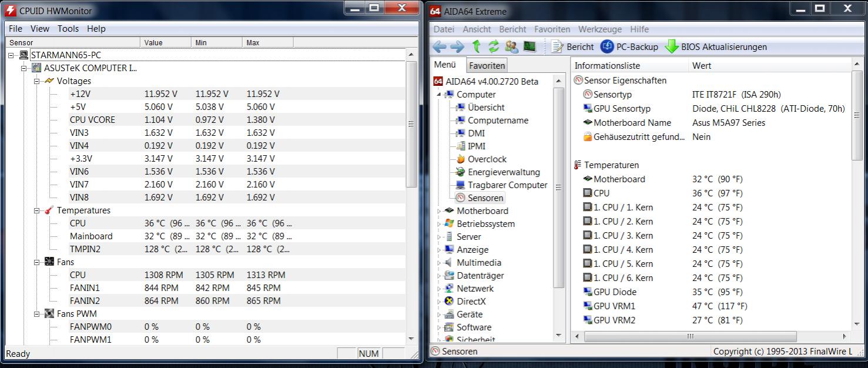The image size is (868, 368).
Task: Collapse the Temperatures group in HWMonitor
Action: click(x=36, y=210)
